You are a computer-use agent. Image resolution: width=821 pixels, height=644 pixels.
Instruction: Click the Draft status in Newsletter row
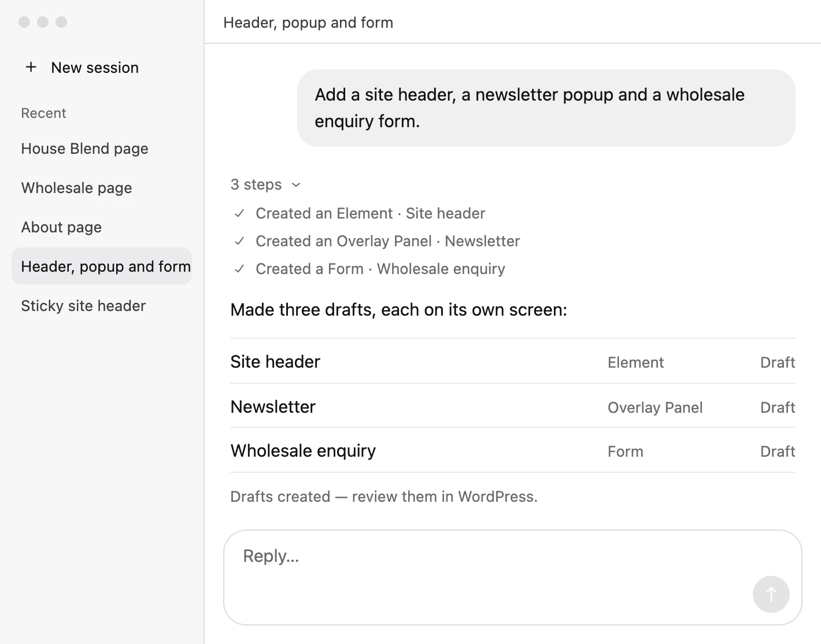coord(778,408)
